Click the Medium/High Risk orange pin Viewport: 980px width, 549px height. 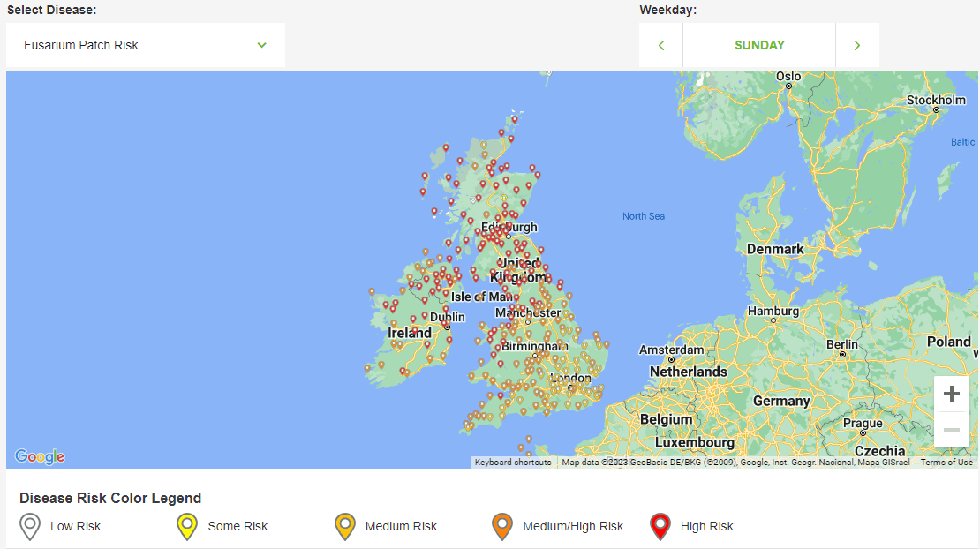pos(501,525)
